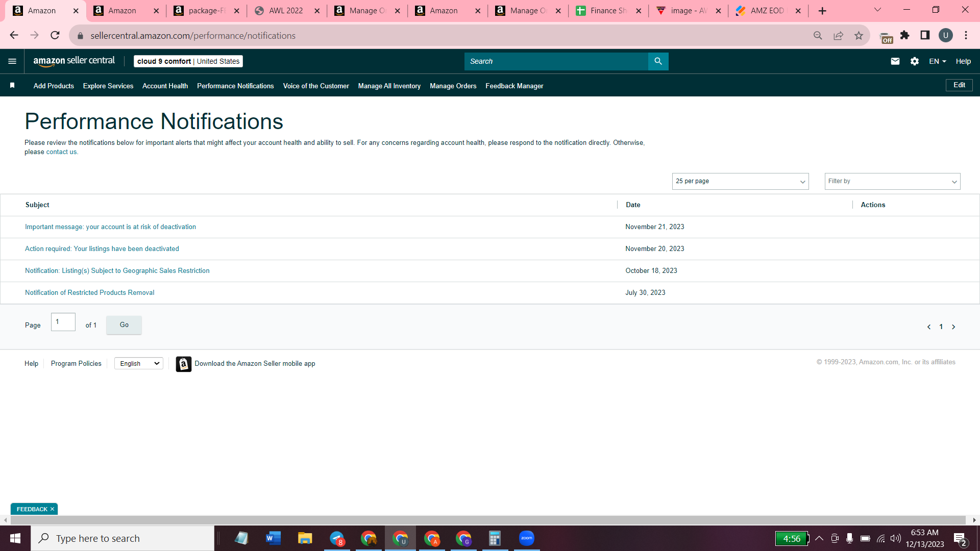Open Feedback Manager
Screen dimensions: 980x551
point(514,86)
